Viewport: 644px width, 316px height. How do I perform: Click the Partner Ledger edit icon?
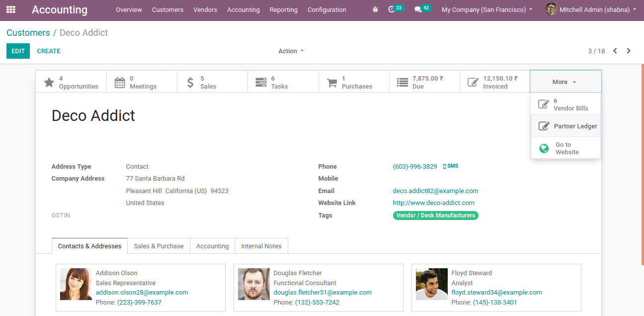(544, 126)
